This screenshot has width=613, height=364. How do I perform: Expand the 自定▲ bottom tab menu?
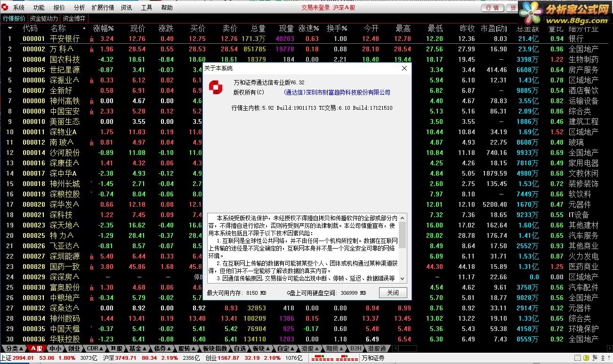tap(286, 348)
